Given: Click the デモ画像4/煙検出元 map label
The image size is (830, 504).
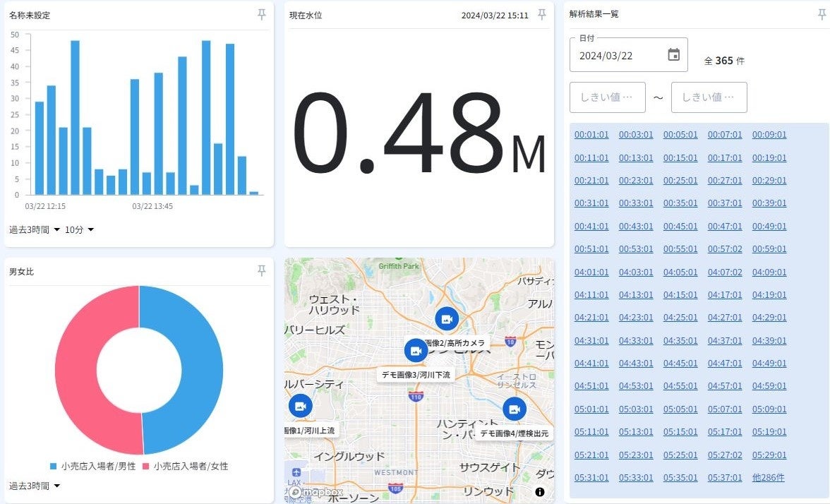Looking at the screenshot, I should click(x=514, y=433).
